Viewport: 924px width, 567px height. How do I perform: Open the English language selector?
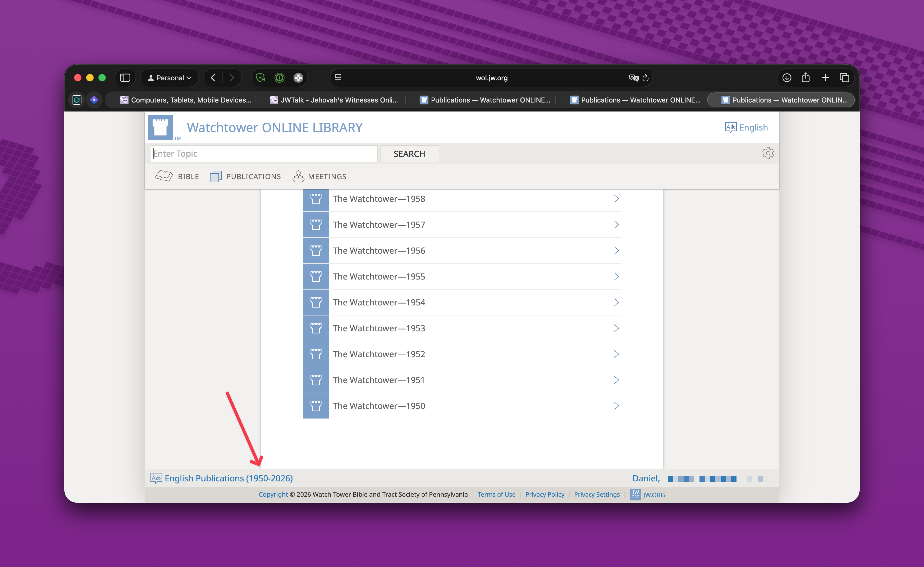(x=746, y=128)
